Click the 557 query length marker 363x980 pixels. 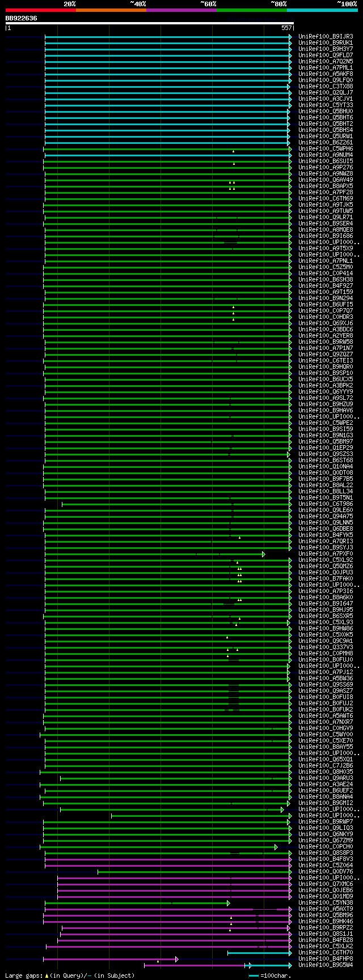tap(286, 28)
